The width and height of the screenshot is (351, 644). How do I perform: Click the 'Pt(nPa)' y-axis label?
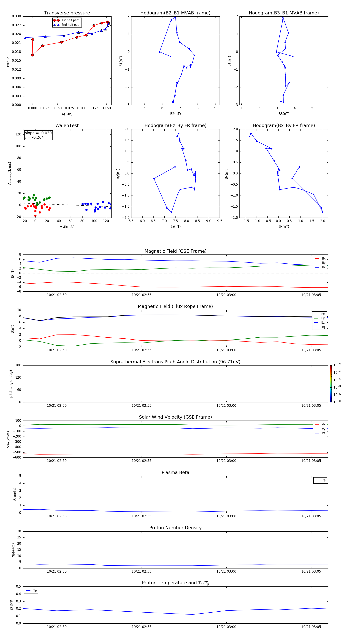[x=8, y=61]
